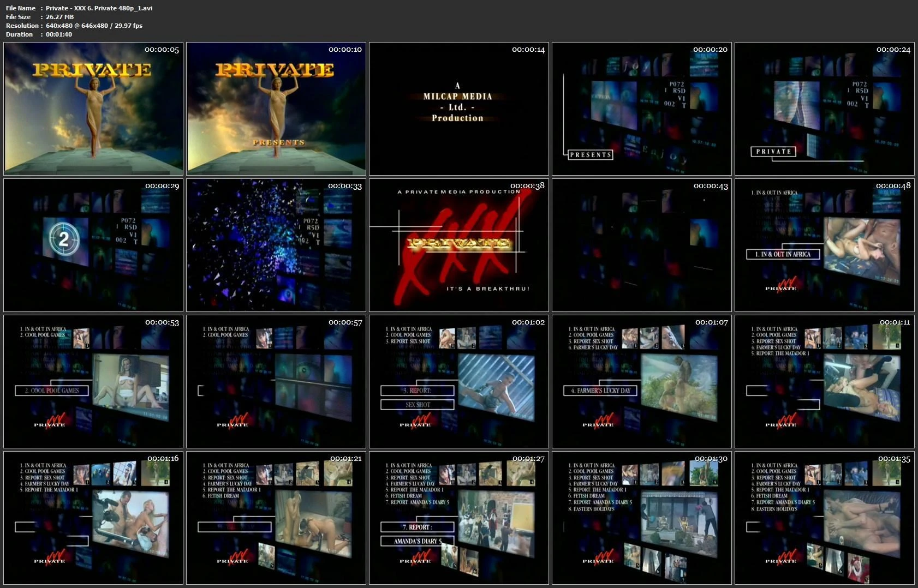Viewport: 918px width, 588px height.
Task: Choose the thumbnail marked 00:00:20
Action: click(x=642, y=109)
